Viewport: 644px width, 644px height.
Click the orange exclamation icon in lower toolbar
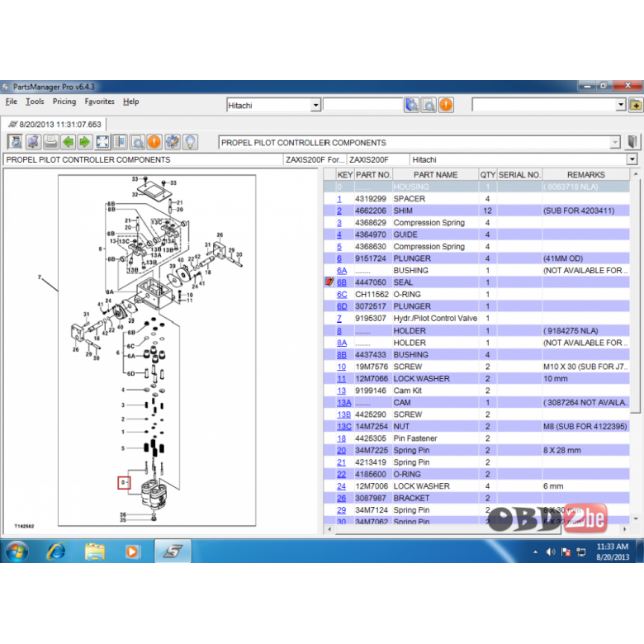point(154,142)
